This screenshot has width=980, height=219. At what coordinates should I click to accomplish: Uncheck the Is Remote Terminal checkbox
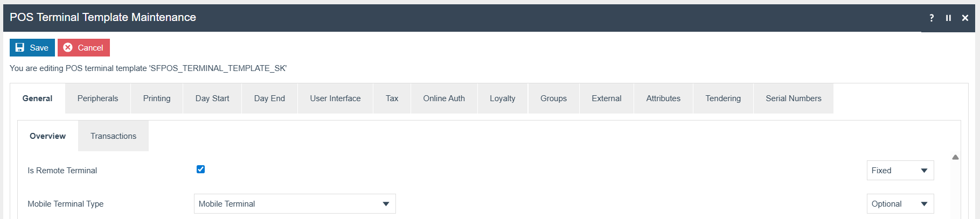point(200,169)
